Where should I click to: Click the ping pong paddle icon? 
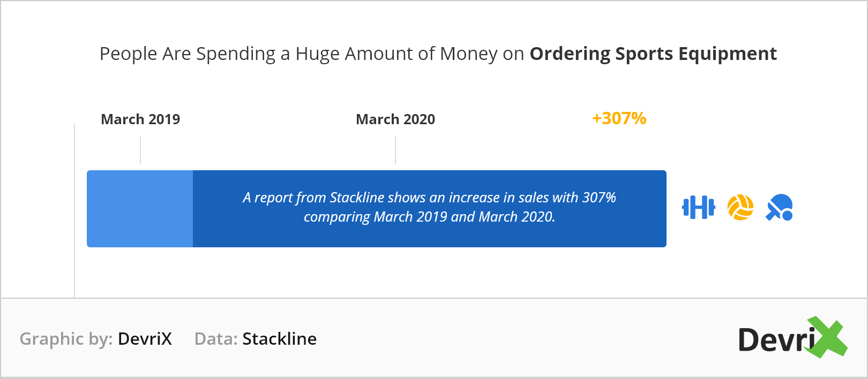click(780, 208)
